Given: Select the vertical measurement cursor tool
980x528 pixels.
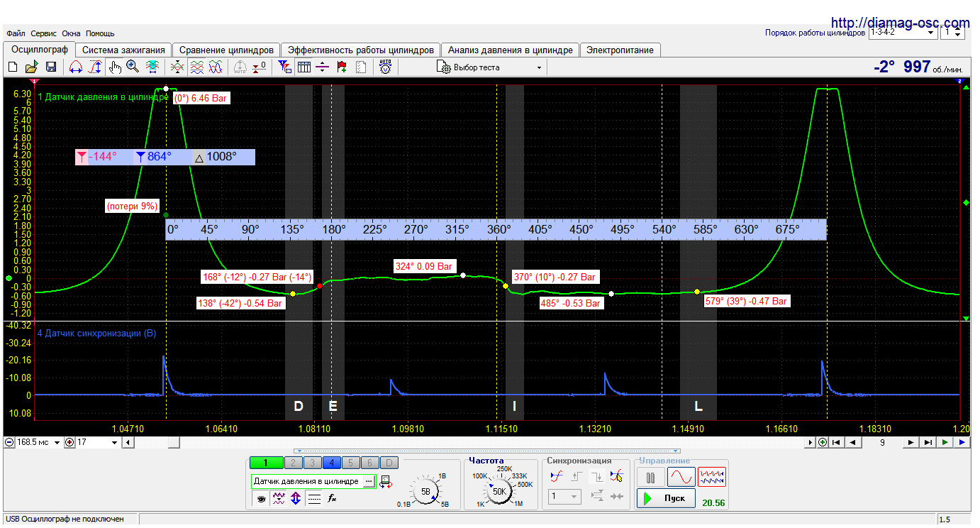Looking at the screenshot, I should coord(94,67).
